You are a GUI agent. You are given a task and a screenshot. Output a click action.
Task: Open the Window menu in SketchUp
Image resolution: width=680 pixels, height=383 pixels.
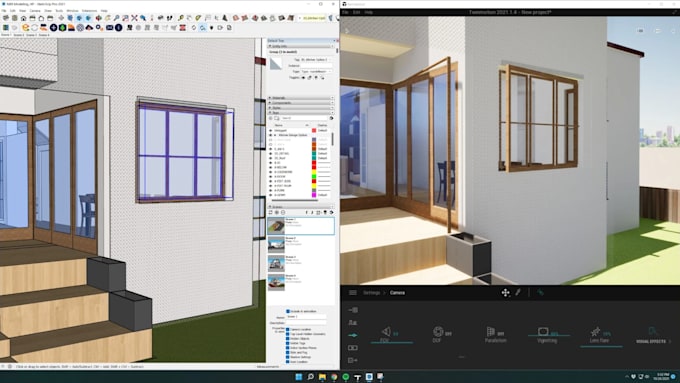pos(72,10)
